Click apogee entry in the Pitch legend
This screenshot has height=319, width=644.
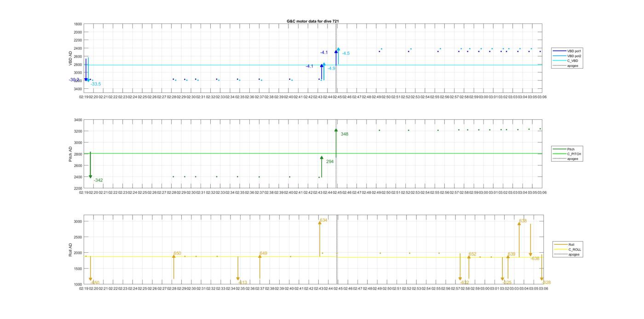point(566,158)
